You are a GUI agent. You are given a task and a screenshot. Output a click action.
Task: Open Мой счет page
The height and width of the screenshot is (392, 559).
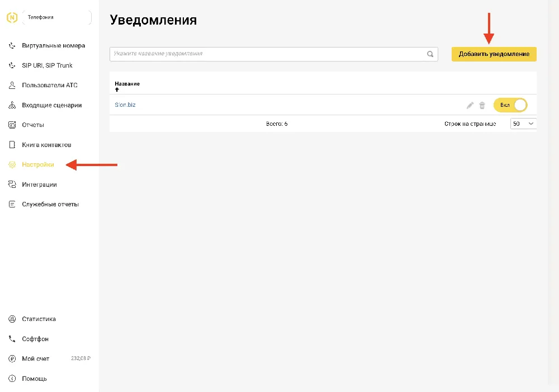coord(35,358)
